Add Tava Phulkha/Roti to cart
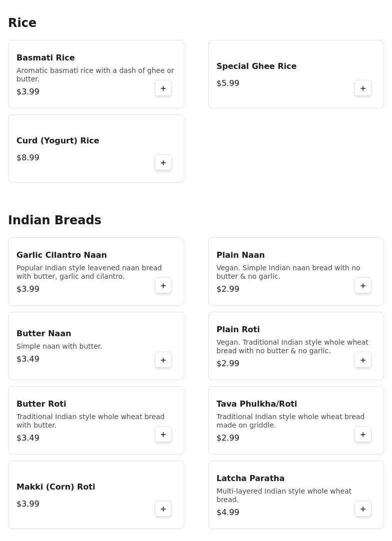The image size is (392, 541). (363, 435)
